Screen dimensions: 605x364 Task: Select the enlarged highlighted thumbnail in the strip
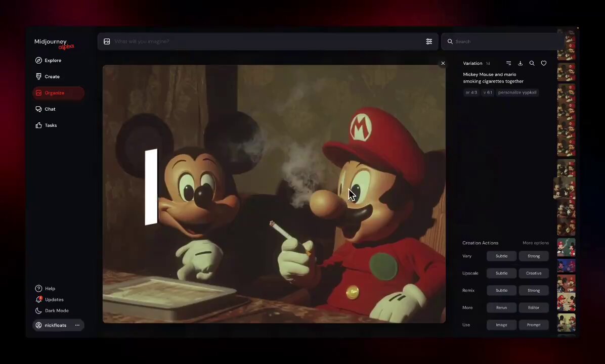pos(565,188)
